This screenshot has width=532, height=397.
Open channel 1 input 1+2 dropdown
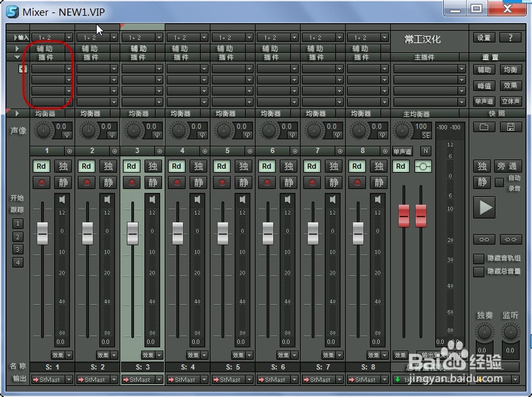pos(69,37)
